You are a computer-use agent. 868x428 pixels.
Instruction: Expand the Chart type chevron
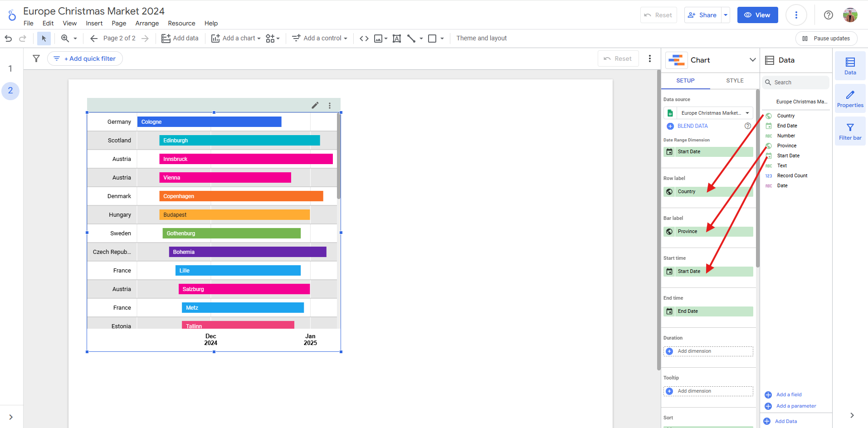pos(752,60)
